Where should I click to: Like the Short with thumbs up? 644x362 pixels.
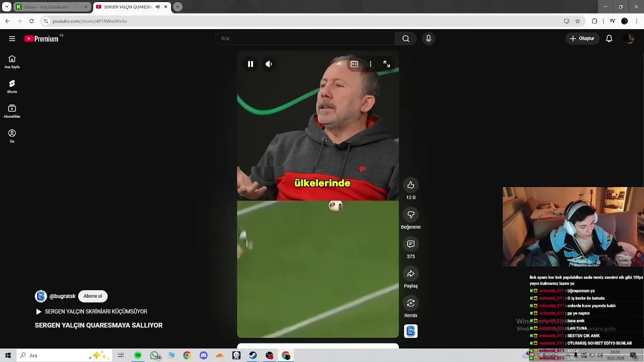[x=411, y=185]
